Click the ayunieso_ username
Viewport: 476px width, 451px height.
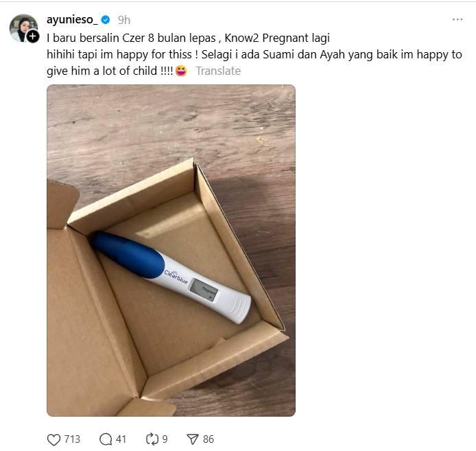(71, 20)
